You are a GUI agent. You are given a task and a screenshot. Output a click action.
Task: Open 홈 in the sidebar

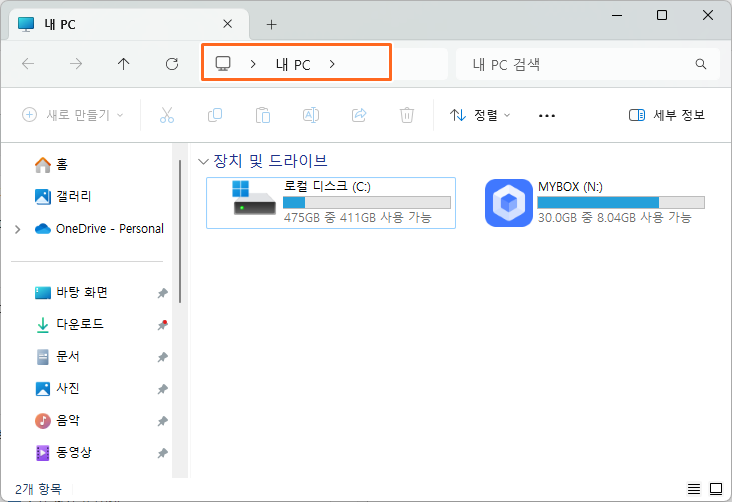pos(51,164)
